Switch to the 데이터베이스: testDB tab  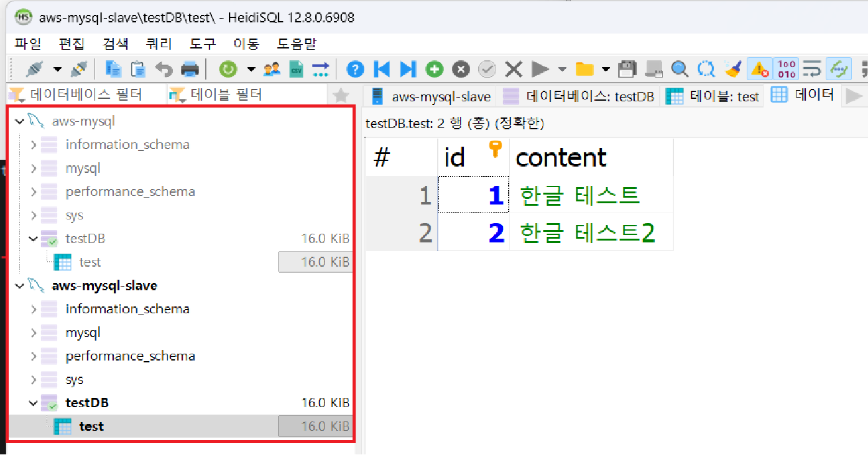point(578,96)
